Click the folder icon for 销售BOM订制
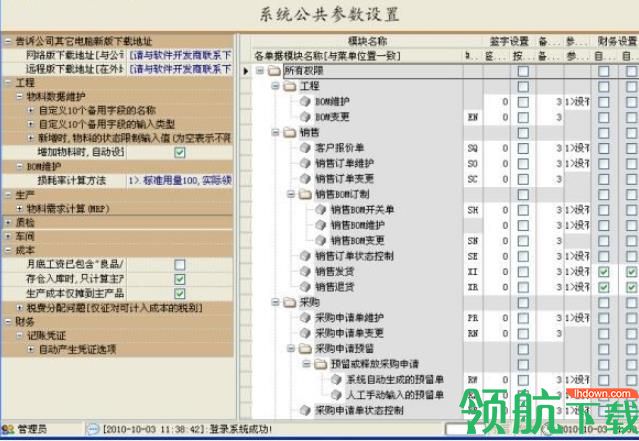639x441 pixels. (x=305, y=194)
